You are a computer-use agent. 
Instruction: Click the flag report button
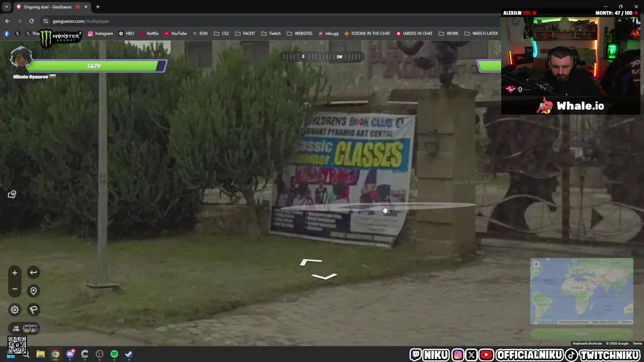[x=33, y=310]
